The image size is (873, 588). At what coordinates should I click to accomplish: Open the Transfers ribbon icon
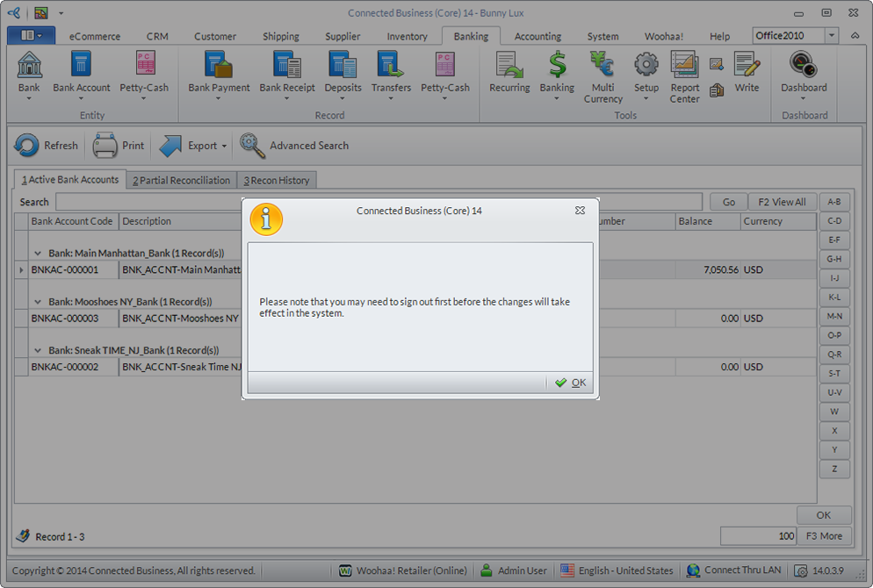click(391, 65)
